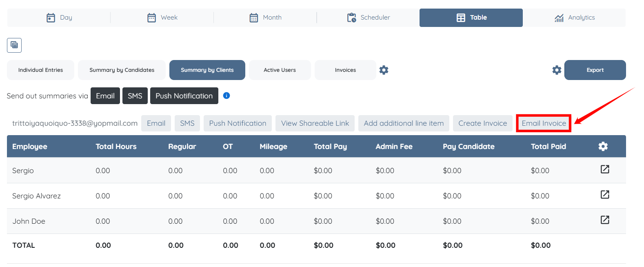This screenshot has height=267, width=644.
Task: Go to the Month view tab
Action: pyautogui.click(x=265, y=18)
